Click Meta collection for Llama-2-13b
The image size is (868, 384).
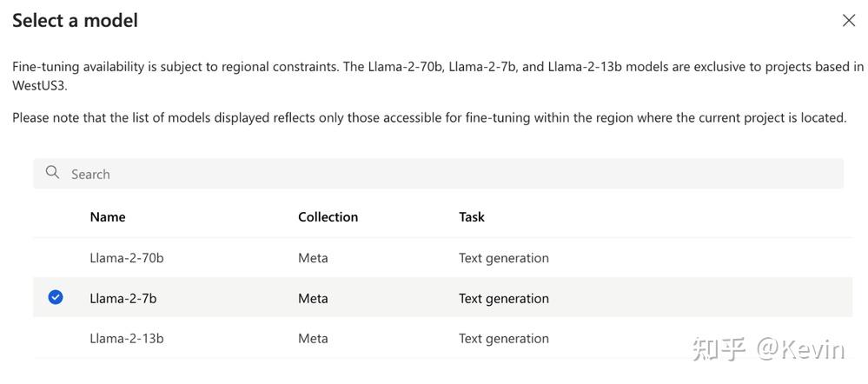(x=313, y=339)
